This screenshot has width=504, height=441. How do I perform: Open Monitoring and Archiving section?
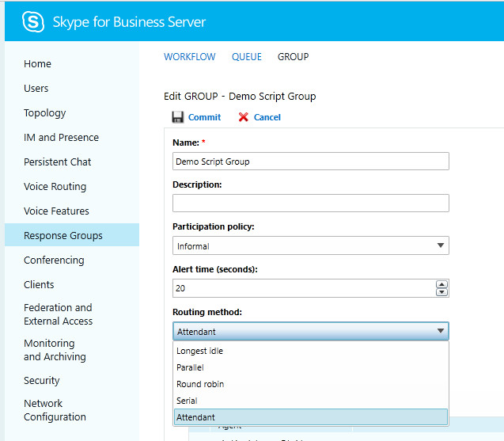tap(55, 350)
